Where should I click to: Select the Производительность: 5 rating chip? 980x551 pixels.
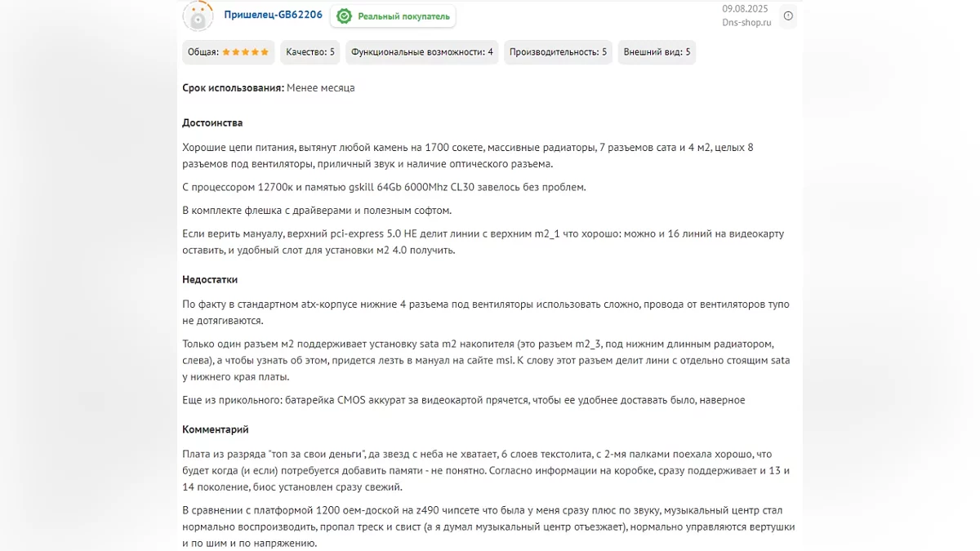tap(558, 52)
